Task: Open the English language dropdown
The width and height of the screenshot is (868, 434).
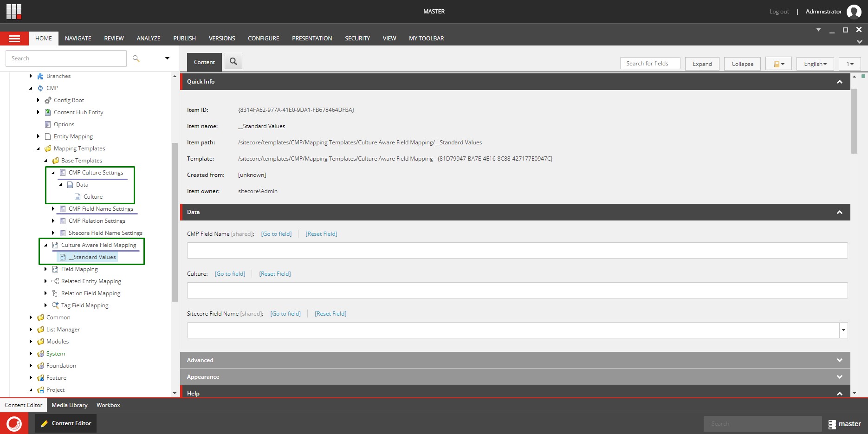Action: tap(815, 64)
